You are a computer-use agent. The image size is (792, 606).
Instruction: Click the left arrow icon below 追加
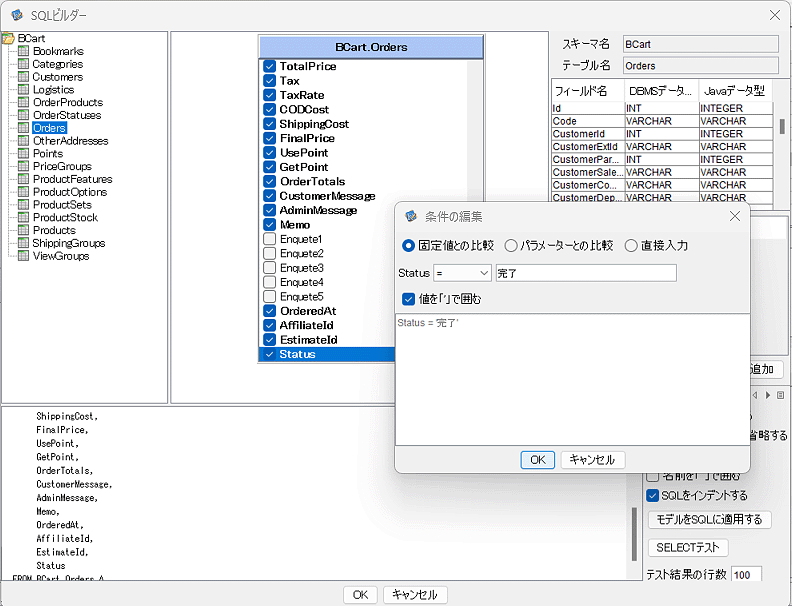pos(755,395)
